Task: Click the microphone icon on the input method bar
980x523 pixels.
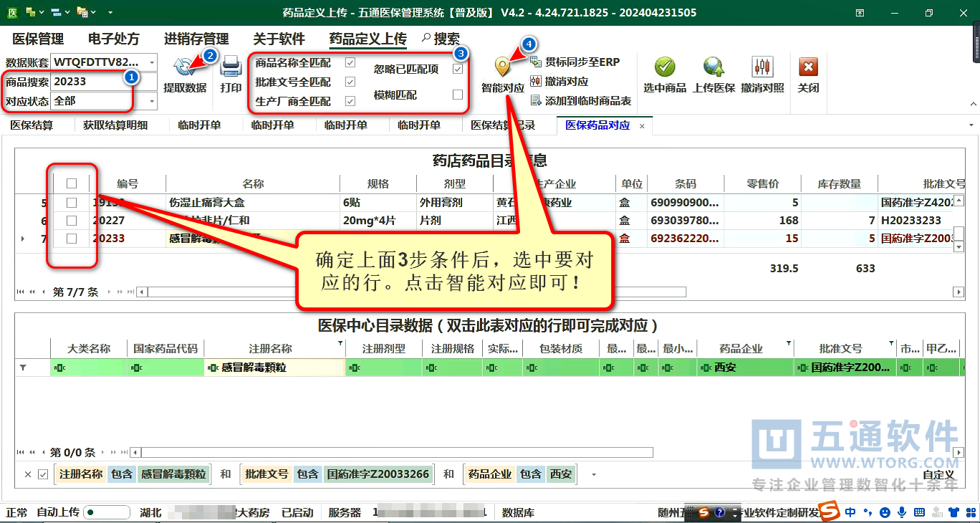Action: point(901,512)
